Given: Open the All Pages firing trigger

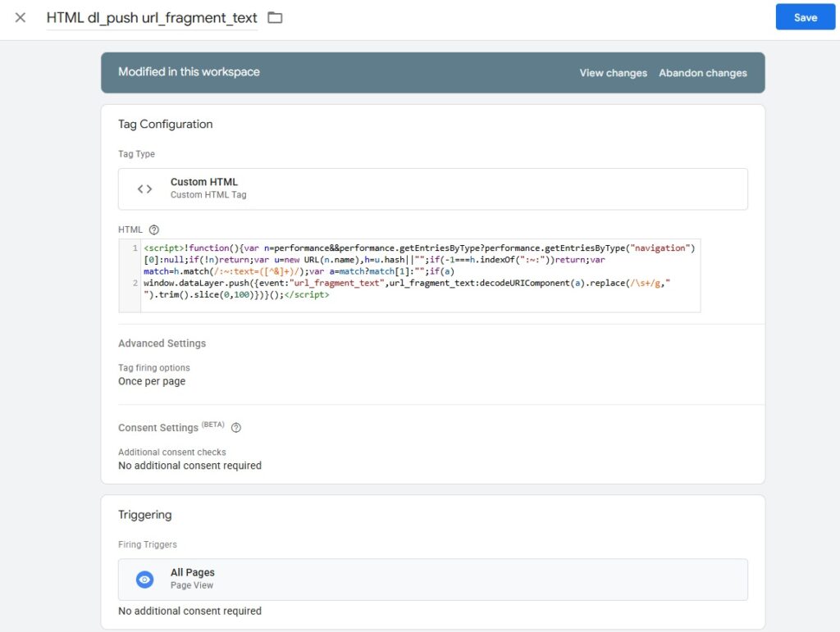Looking at the screenshot, I should pyautogui.click(x=432, y=580).
